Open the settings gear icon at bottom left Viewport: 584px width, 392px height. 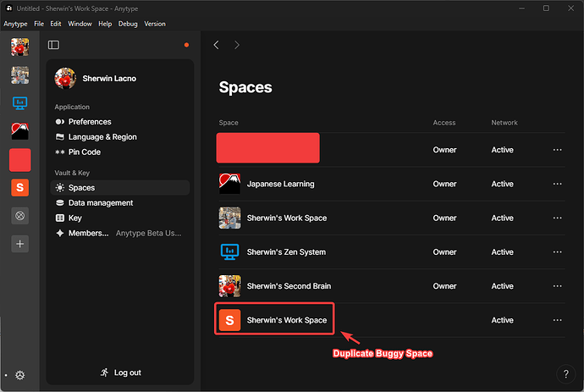click(x=19, y=375)
